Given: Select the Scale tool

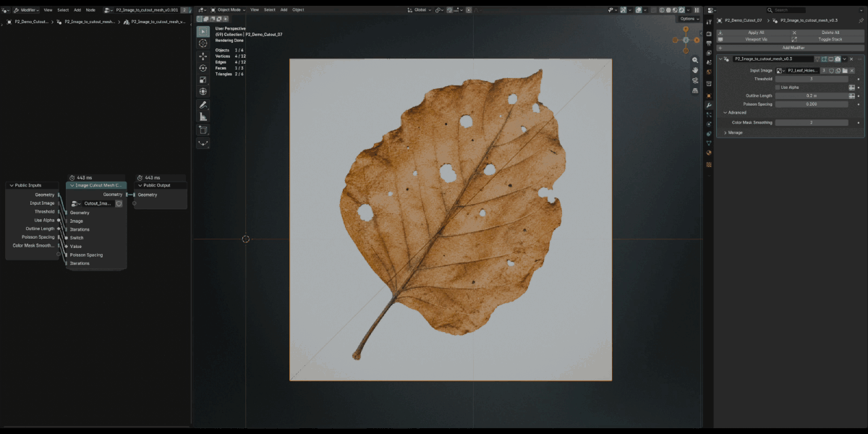Looking at the screenshot, I should [203, 80].
